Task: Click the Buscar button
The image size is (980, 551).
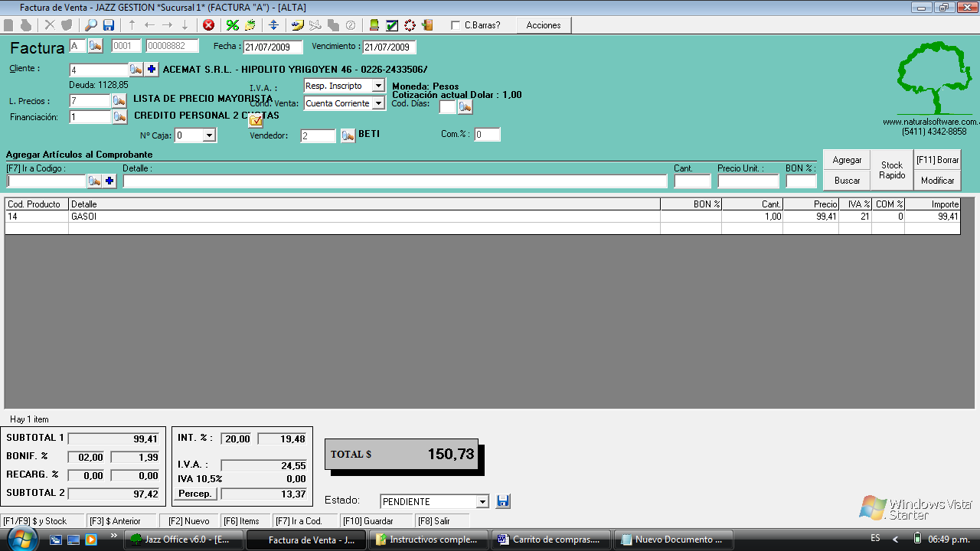Action: pyautogui.click(x=848, y=181)
